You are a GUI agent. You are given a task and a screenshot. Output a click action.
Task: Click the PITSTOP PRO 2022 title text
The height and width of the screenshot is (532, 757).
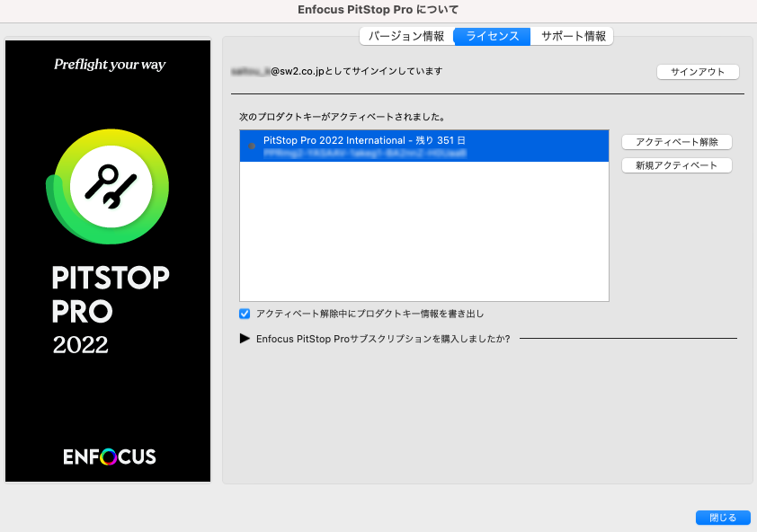[x=111, y=310]
